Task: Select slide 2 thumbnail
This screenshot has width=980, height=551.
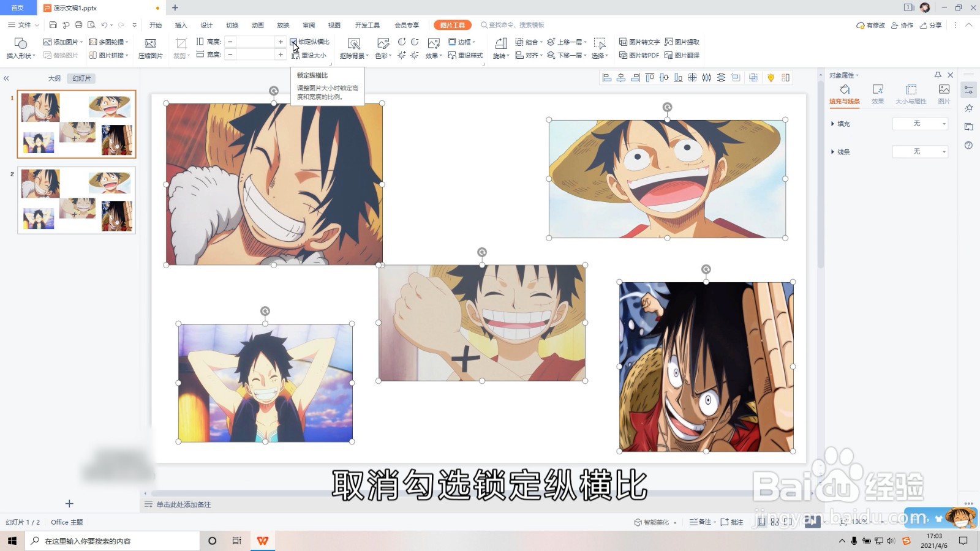Action: (77, 200)
